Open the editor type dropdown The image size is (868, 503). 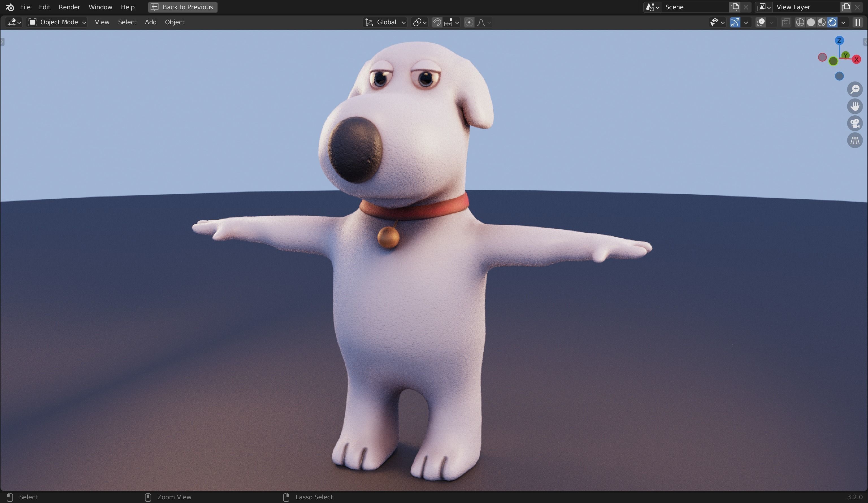14,22
